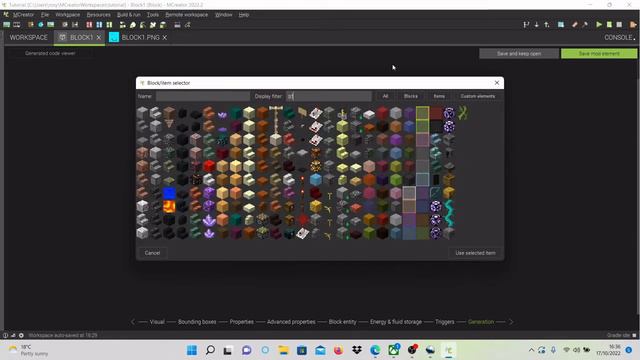Open the Window menu
Viewport: 640px width, 360px height.
[x=223, y=15]
